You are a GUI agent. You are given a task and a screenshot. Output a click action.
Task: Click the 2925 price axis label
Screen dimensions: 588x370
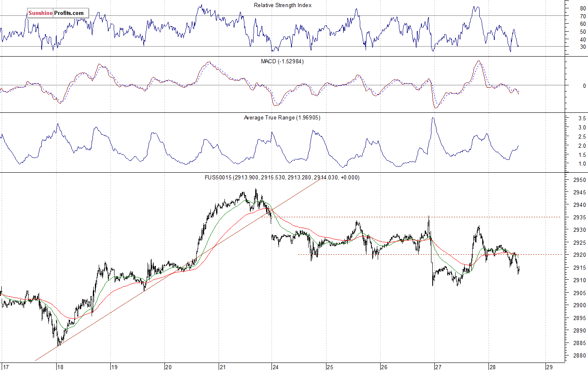[580, 243]
